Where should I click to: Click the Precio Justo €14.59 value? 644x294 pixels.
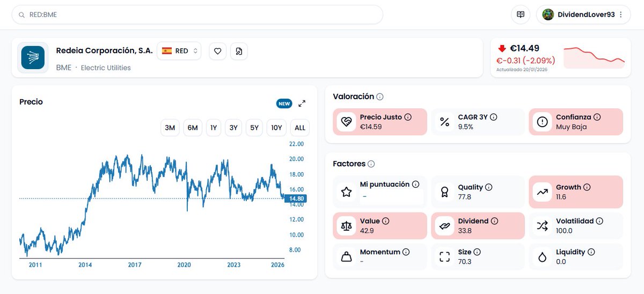[371, 127]
